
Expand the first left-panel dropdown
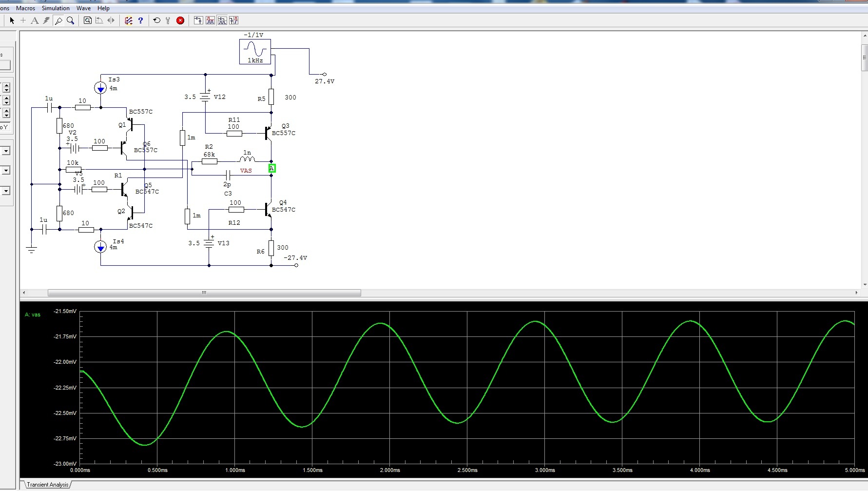tap(6, 151)
